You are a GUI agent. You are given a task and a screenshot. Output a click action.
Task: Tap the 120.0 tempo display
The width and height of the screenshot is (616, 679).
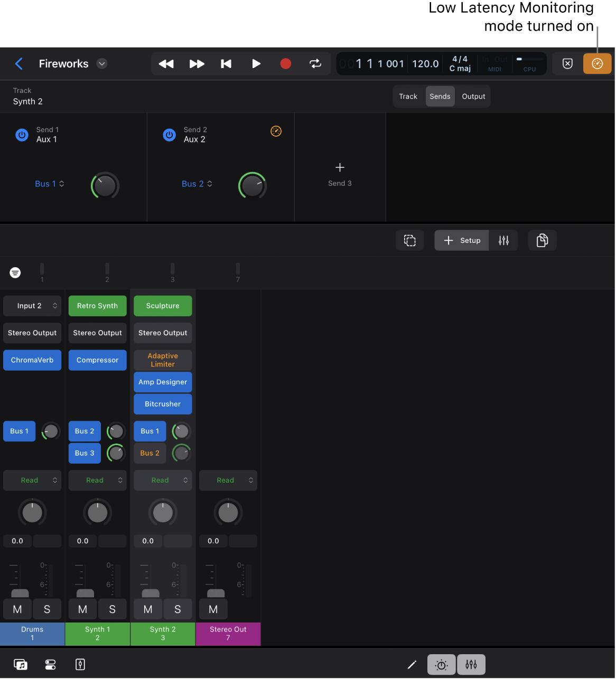tap(425, 63)
